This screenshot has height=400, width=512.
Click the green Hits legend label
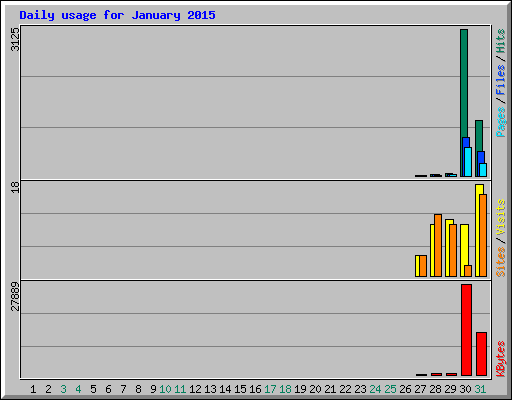501,41
